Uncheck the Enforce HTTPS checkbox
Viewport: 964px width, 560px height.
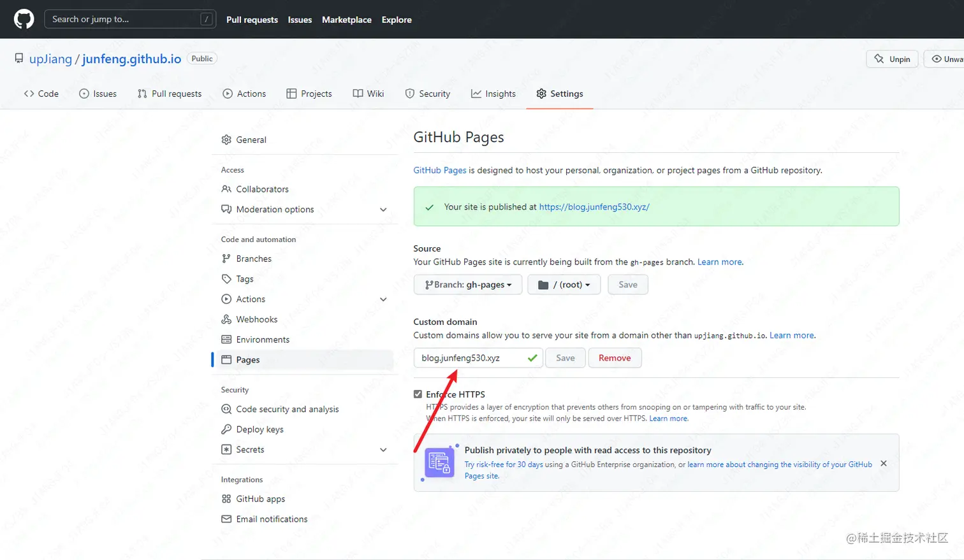(x=418, y=394)
